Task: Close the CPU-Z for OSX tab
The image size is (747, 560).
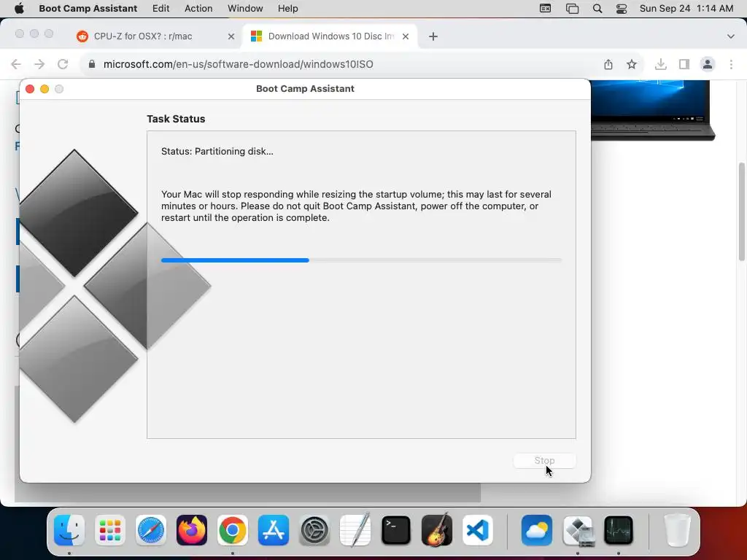Action: coord(231,36)
